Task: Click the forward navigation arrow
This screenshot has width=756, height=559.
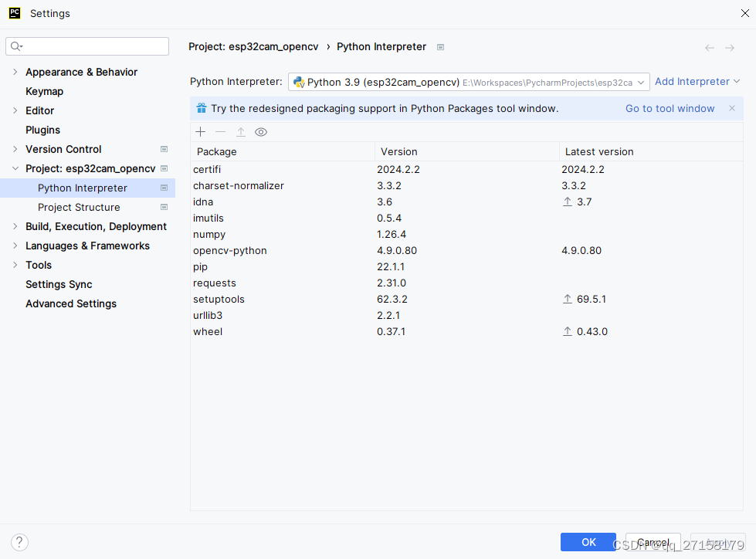Action: pyautogui.click(x=730, y=48)
